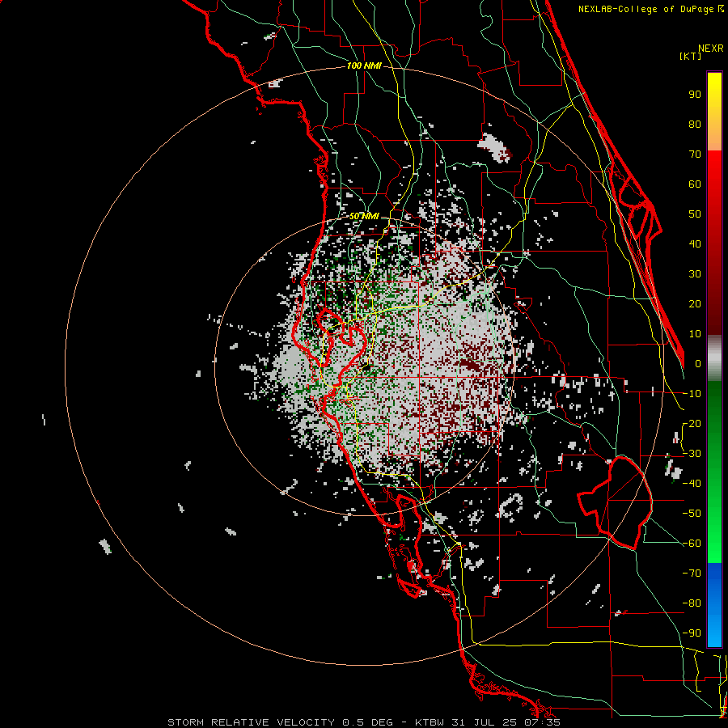Click the "31 JUL 25" date in caption
The width and height of the screenshot is (728, 728).
pyautogui.click(x=485, y=722)
